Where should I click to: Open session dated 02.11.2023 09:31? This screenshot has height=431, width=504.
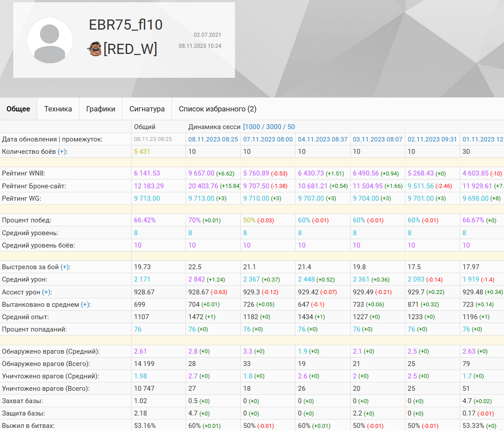coord(432,139)
